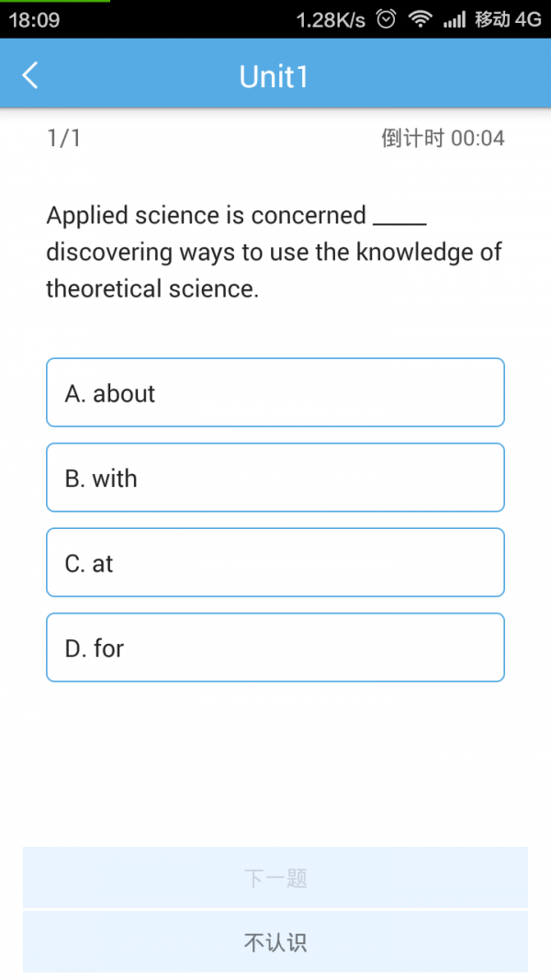Tap the blank underline in the question
The width and height of the screenshot is (551, 980).
399,219
